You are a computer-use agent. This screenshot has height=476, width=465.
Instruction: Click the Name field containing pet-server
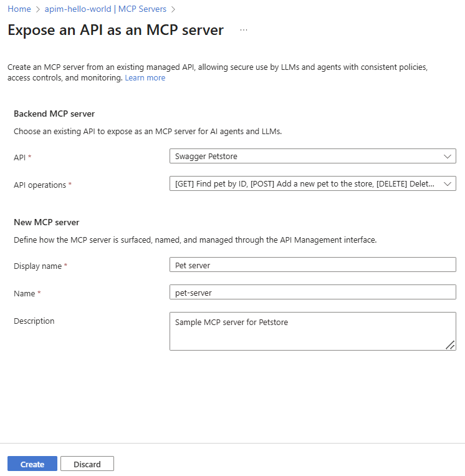pyautogui.click(x=312, y=292)
